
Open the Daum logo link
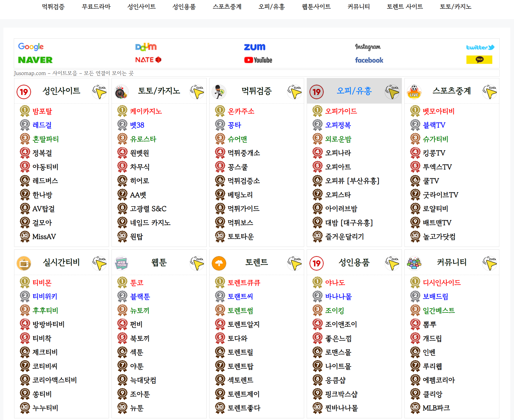[x=146, y=47]
